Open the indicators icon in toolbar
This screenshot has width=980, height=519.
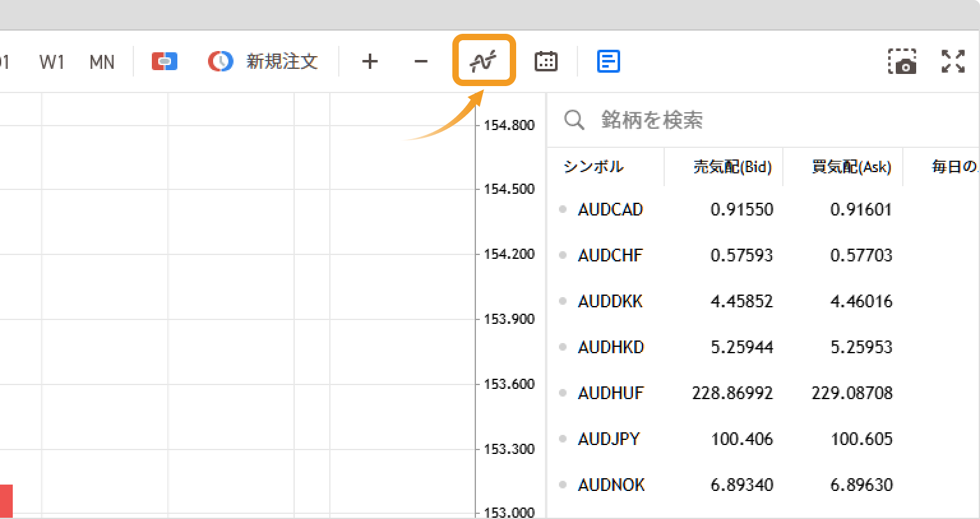(484, 61)
